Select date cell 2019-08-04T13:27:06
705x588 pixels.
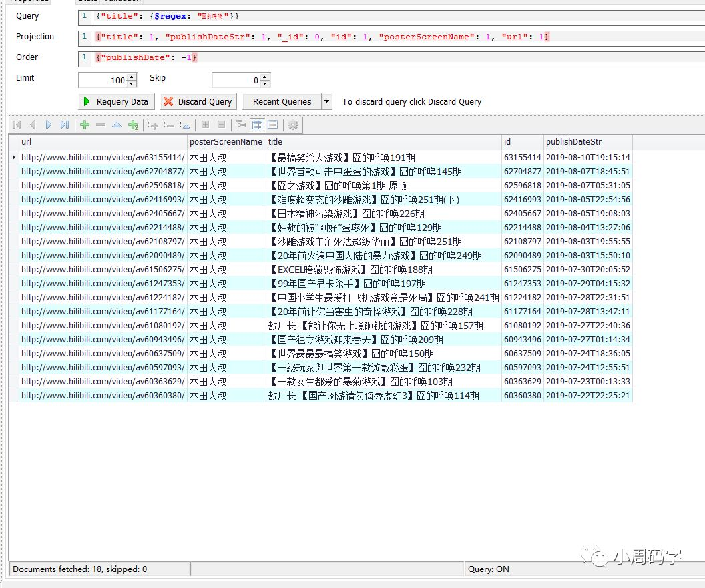588,227
